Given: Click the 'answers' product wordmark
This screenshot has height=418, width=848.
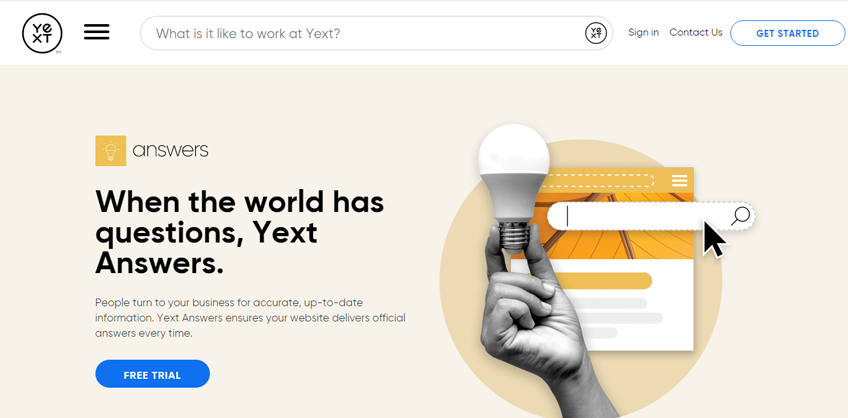Looking at the screenshot, I should point(170,150).
